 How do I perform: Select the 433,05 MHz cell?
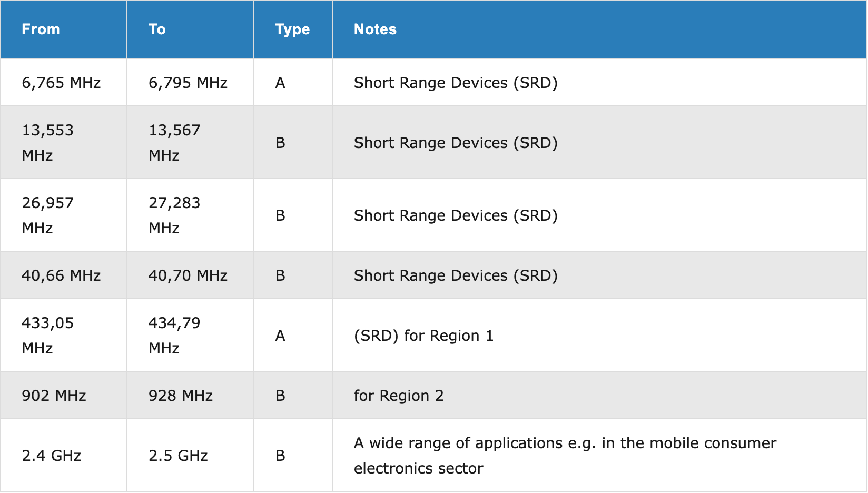pos(48,336)
